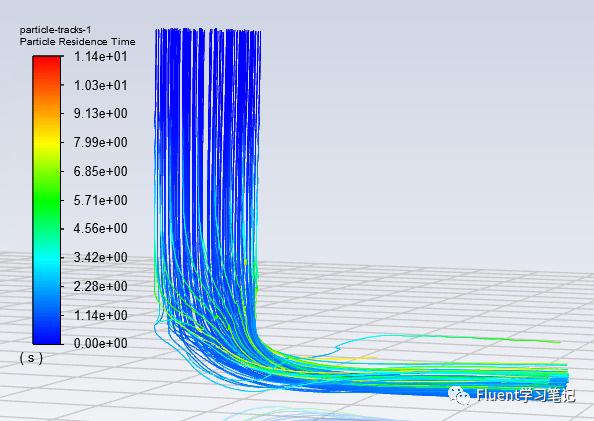Click the 7.99e+00 legend value
594x421 pixels.
(100, 142)
